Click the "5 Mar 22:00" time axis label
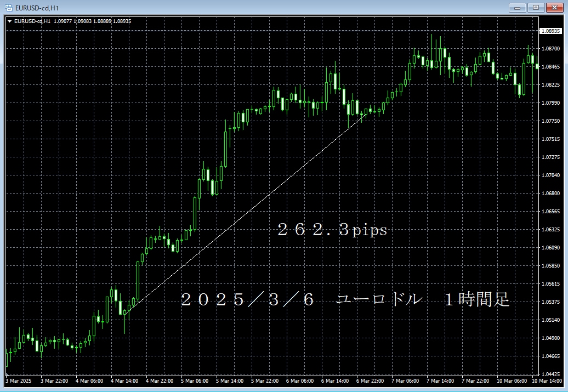This screenshot has width=568, height=392. (x=265, y=381)
